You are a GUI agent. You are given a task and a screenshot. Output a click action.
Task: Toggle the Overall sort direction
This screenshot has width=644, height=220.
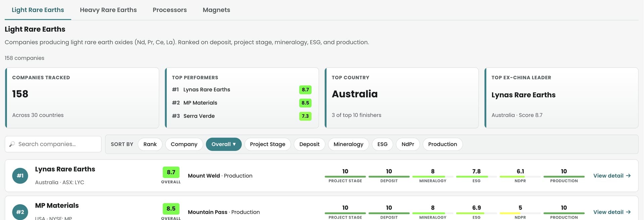point(224,144)
